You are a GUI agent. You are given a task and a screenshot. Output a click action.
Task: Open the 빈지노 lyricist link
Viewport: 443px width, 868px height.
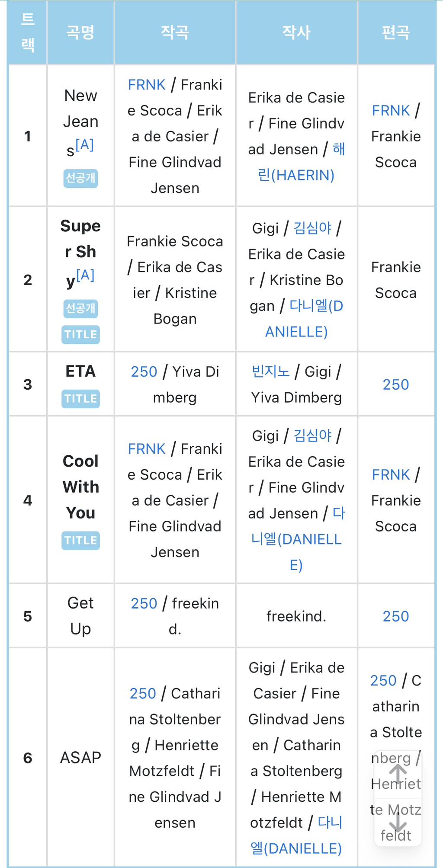[x=271, y=372]
